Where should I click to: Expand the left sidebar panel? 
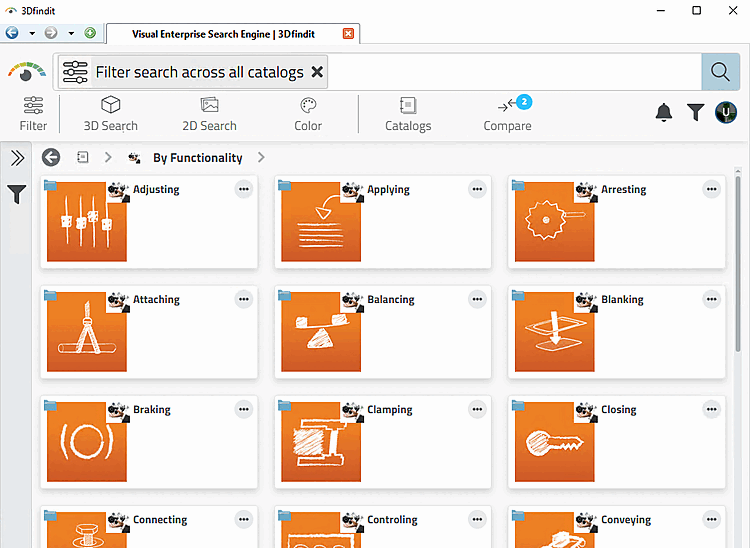17,158
